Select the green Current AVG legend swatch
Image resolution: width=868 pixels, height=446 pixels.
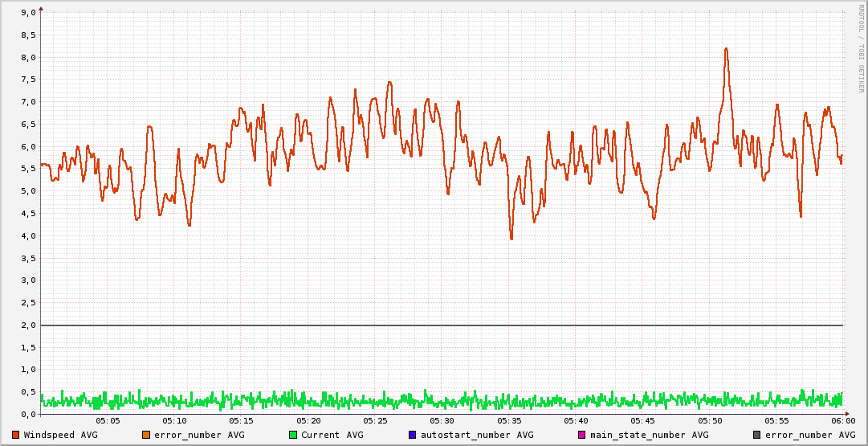(x=293, y=435)
